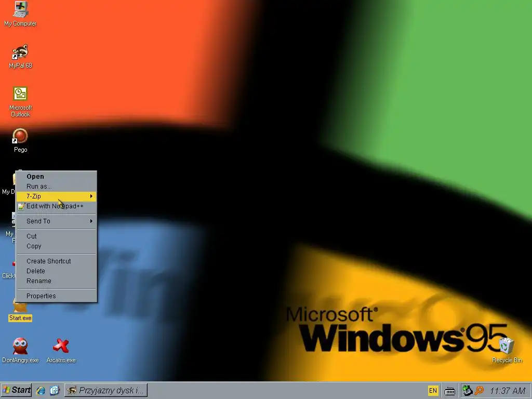Choose Delete in the context menu

click(x=56, y=271)
